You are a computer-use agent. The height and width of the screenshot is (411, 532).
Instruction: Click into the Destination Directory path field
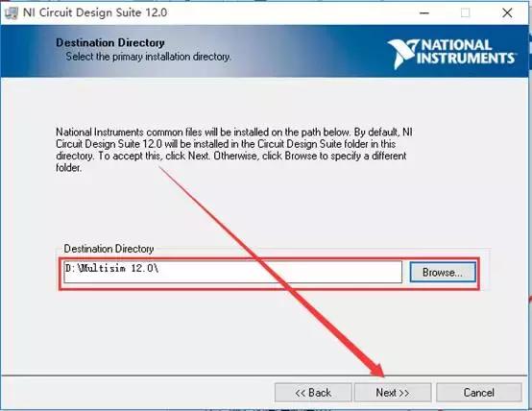coord(232,272)
